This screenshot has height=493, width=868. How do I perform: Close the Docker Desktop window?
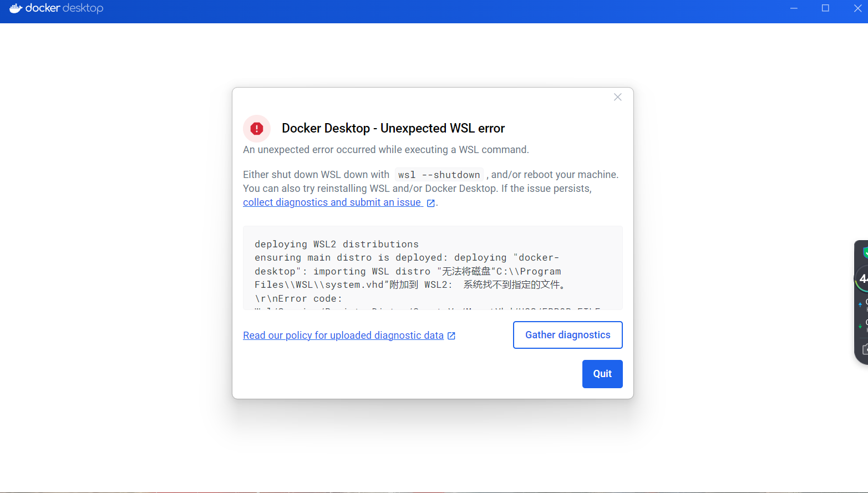click(x=857, y=8)
